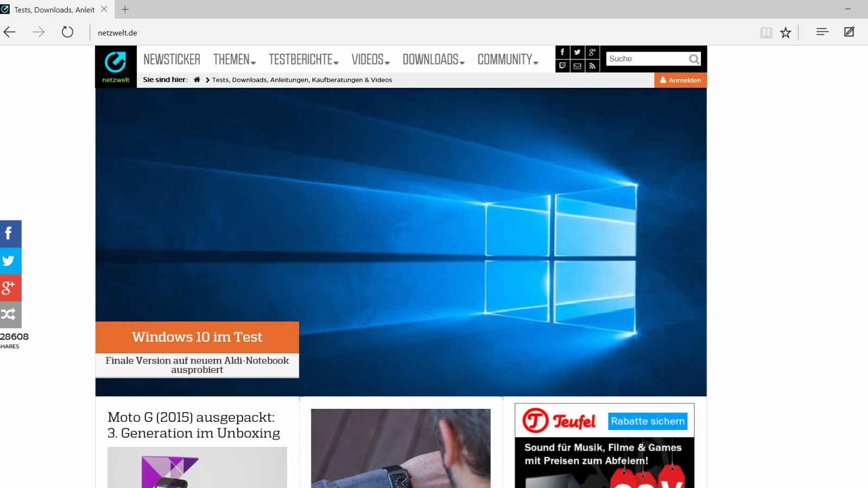Image resolution: width=868 pixels, height=488 pixels.
Task: Open the Twitter icon in the header
Action: coord(577,52)
